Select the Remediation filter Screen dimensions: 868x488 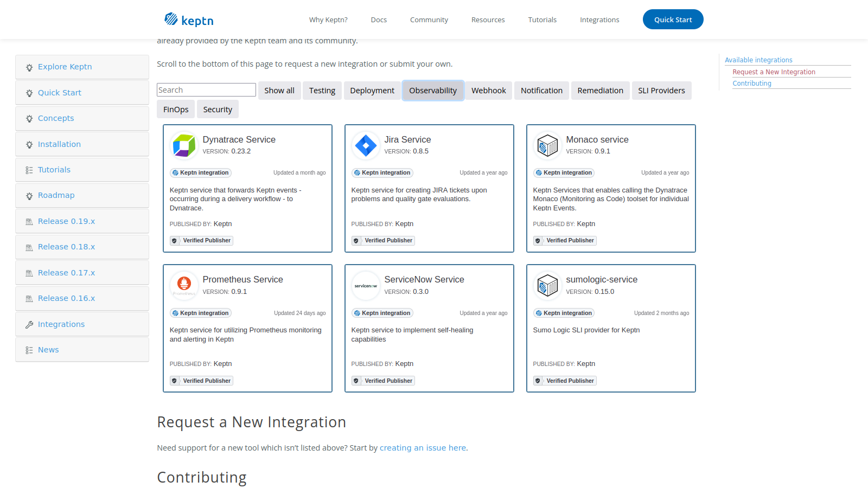(x=601, y=91)
